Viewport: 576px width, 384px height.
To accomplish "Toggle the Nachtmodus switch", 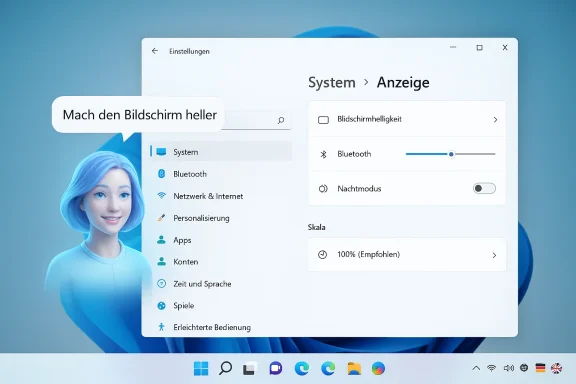I will pos(484,189).
